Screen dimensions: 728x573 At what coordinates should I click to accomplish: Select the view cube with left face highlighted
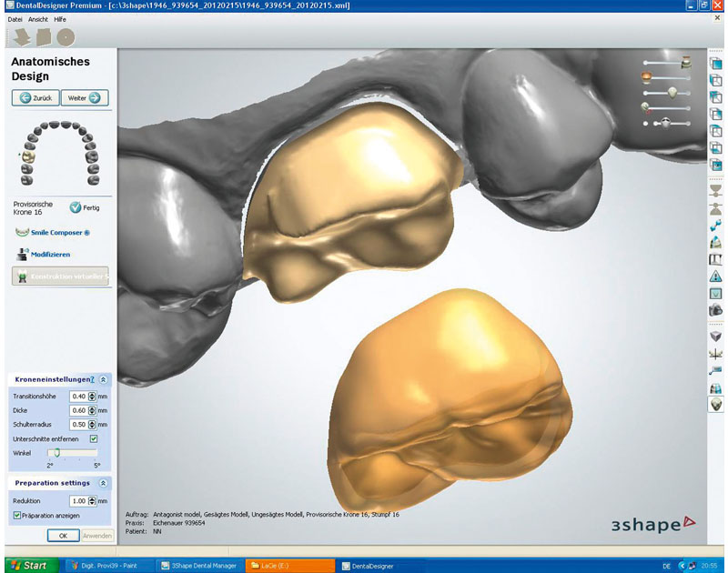(x=716, y=80)
